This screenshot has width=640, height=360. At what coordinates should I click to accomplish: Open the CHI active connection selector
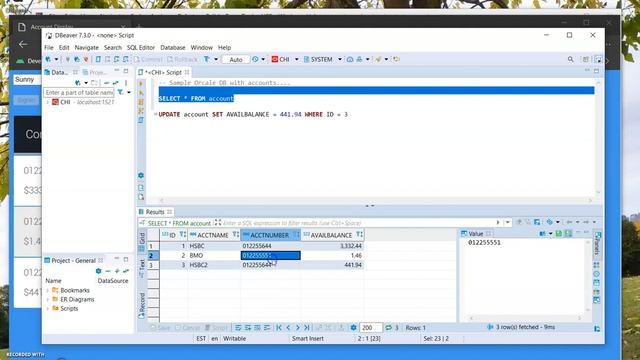tap(284, 59)
